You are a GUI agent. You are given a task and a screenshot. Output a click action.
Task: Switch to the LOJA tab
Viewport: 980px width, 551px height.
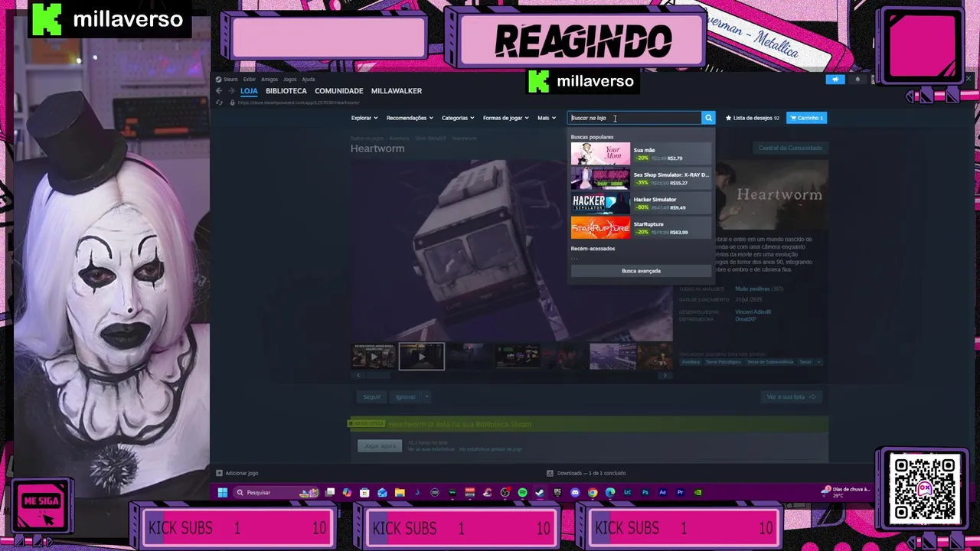pos(249,90)
